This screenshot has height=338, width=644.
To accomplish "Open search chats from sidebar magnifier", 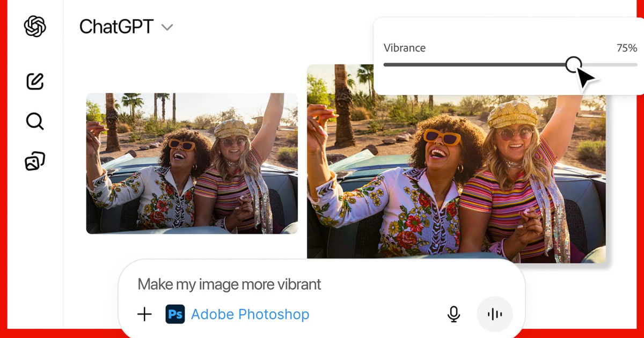I will [x=35, y=121].
